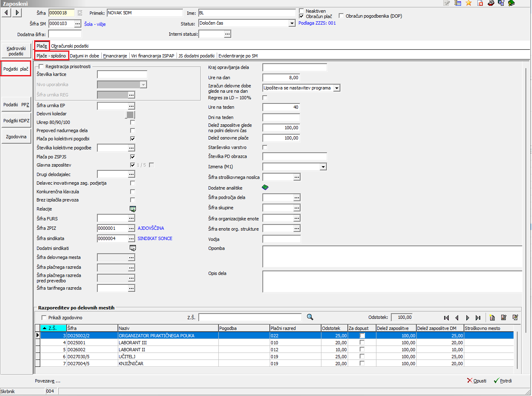Enable the Neaktiven checkbox
Viewport: 532px width, 396px height.
pyautogui.click(x=302, y=11)
